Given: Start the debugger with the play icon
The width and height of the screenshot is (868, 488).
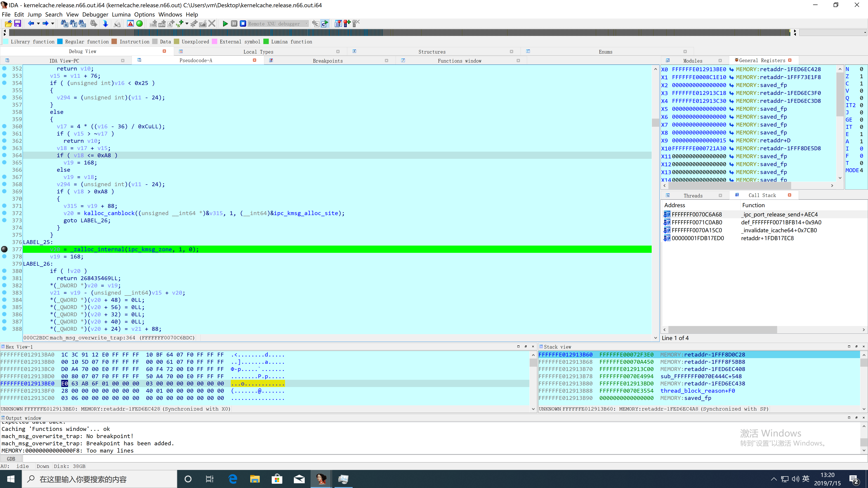Looking at the screenshot, I should tap(225, 23).
